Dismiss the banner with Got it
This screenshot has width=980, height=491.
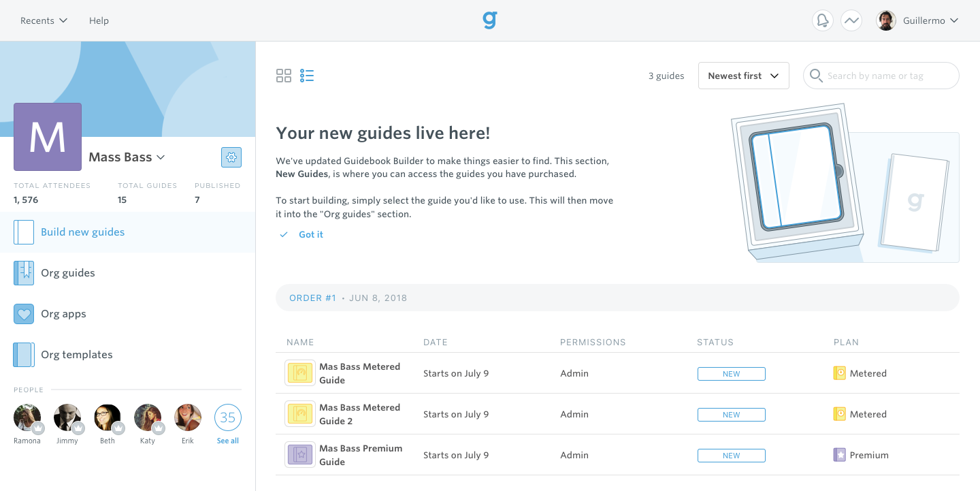point(311,234)
